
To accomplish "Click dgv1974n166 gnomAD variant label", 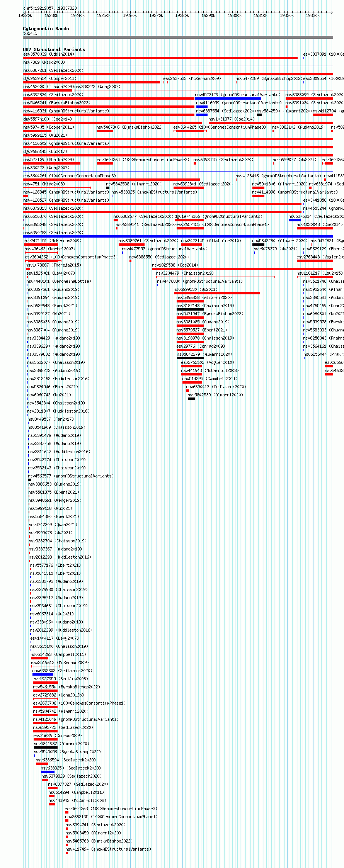I will (x=218, y=216).
